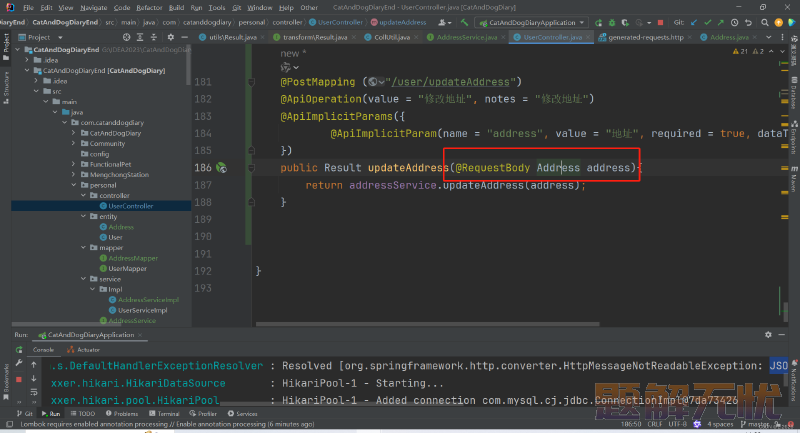
Task: Open Run panel gear settings
Action: (768, 335)
